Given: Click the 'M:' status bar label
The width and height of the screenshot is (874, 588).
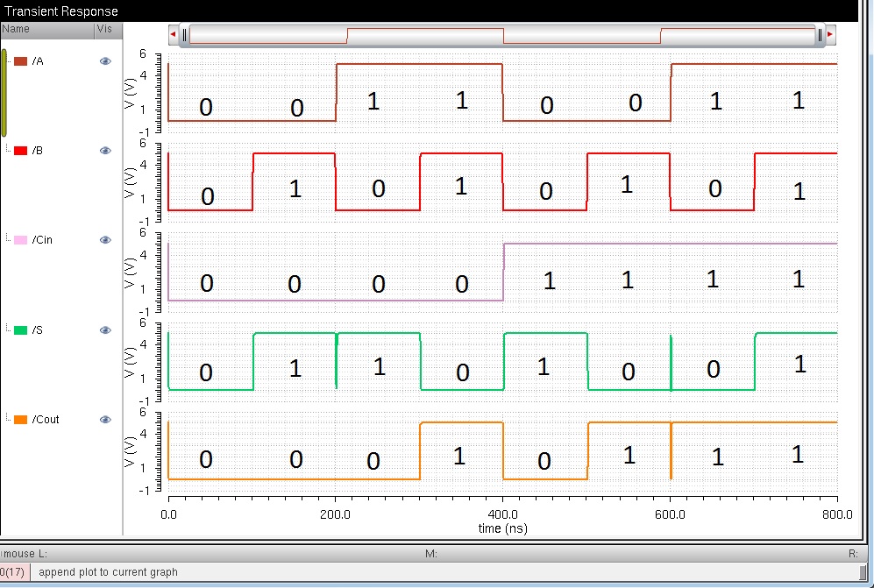Looking at the screenshot, I should pos(431,554).
